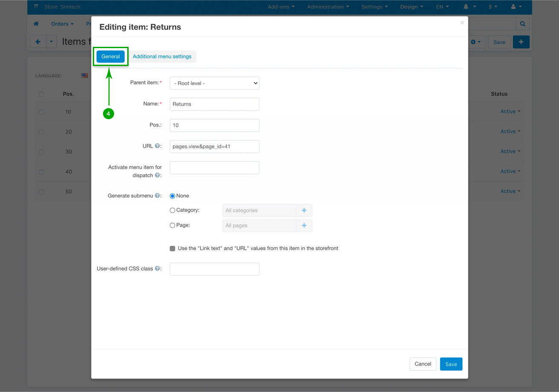
Task: Click the blue plus add-item button
Action: tap(521, 42)
